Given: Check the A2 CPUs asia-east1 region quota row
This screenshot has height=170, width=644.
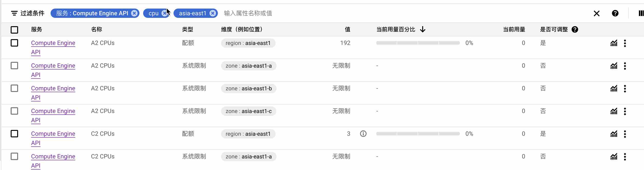Looking at the screenshot, I should (x=15, y=43).
